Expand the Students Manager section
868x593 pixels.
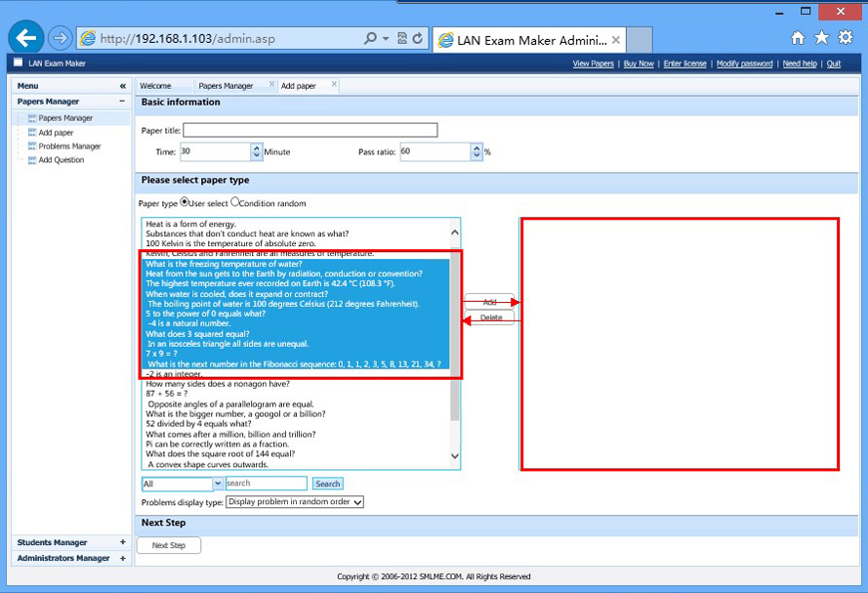pyautogui.click(x=122, y=542)
